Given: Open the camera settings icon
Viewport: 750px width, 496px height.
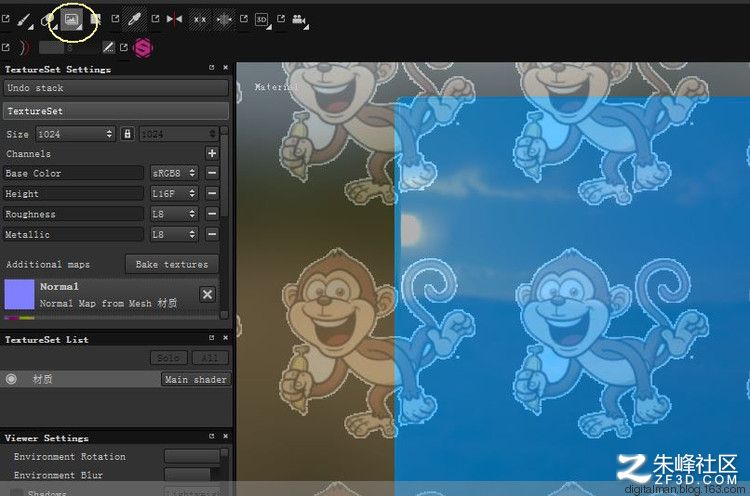Looking at the screenshot, I should pyautogui.click(x=300, y=20).
